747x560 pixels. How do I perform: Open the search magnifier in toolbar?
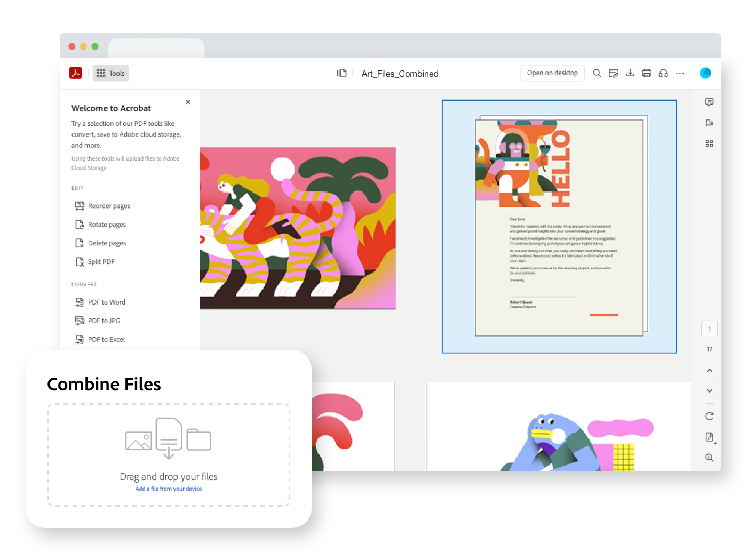pyautogui.click(x=597, y=73)
